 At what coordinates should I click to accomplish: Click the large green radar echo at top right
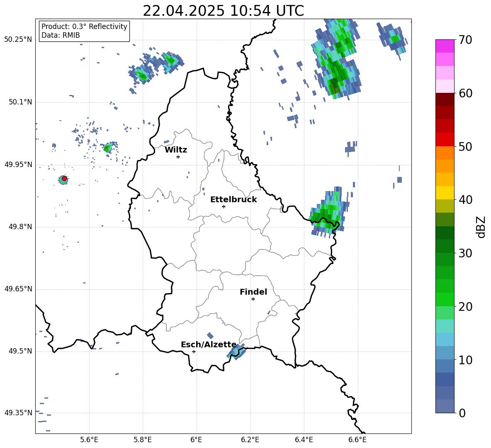[x=337, y=59]
